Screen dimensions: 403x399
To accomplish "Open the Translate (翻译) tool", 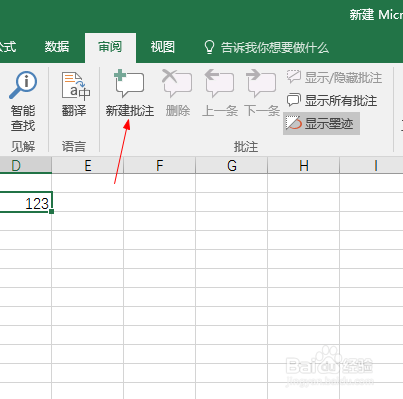I will point(75,94).
